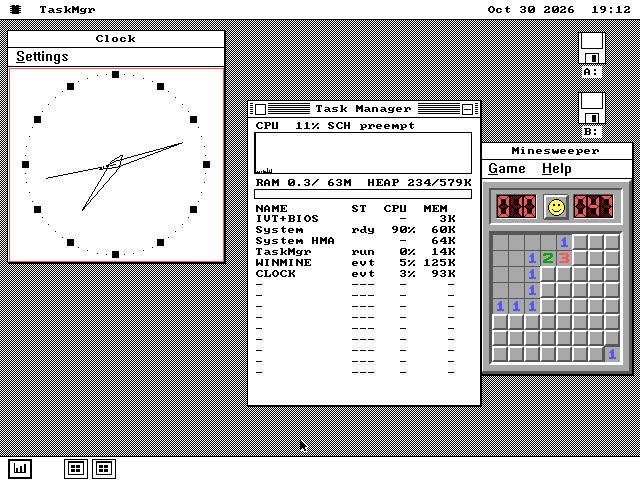Click the first window-grid taskbar icon
Image resolution: width=640 pixels, height=480 pixels.
pos(76,468)
